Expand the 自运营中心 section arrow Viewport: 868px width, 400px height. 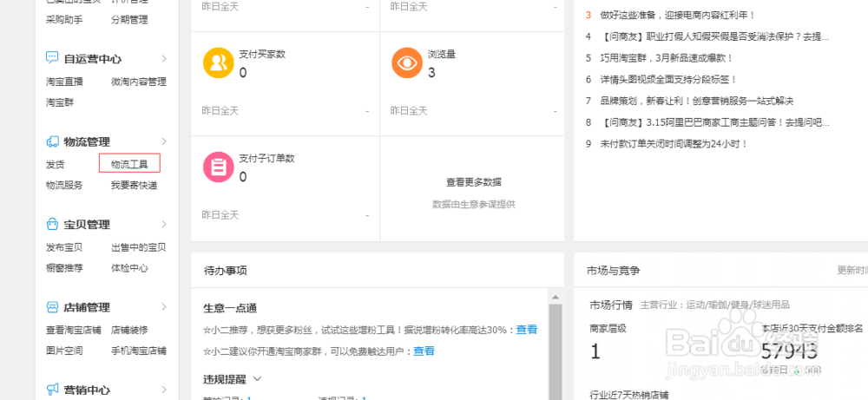pos(164,58)
